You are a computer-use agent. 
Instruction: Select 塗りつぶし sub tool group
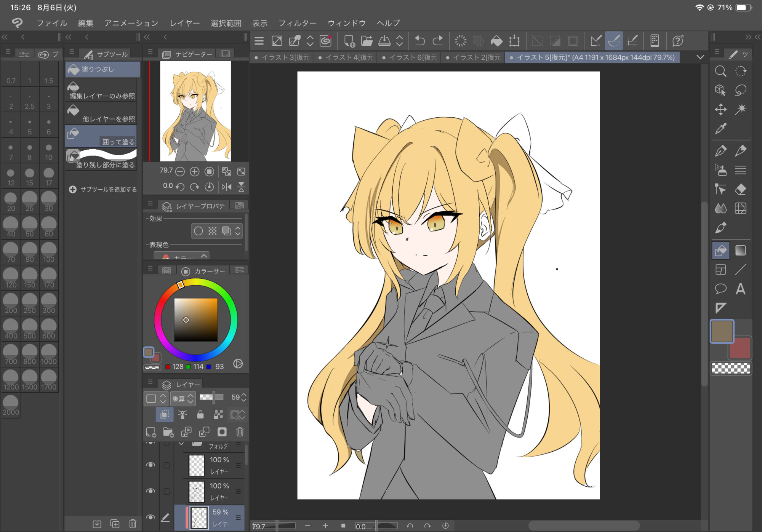click(103, 69)
